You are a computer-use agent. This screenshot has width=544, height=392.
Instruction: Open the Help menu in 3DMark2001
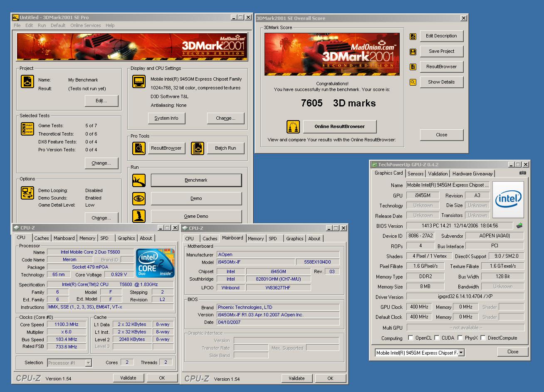tap(110, 25)
